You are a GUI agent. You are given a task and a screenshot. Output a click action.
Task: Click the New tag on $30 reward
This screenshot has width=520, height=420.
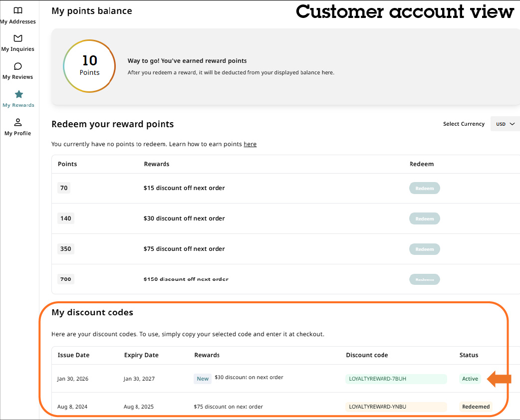click(203, 379)
